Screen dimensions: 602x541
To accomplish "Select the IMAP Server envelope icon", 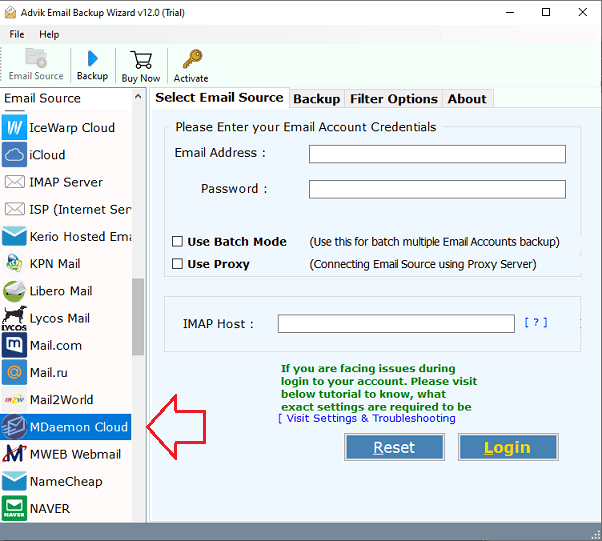I will 14,182.
